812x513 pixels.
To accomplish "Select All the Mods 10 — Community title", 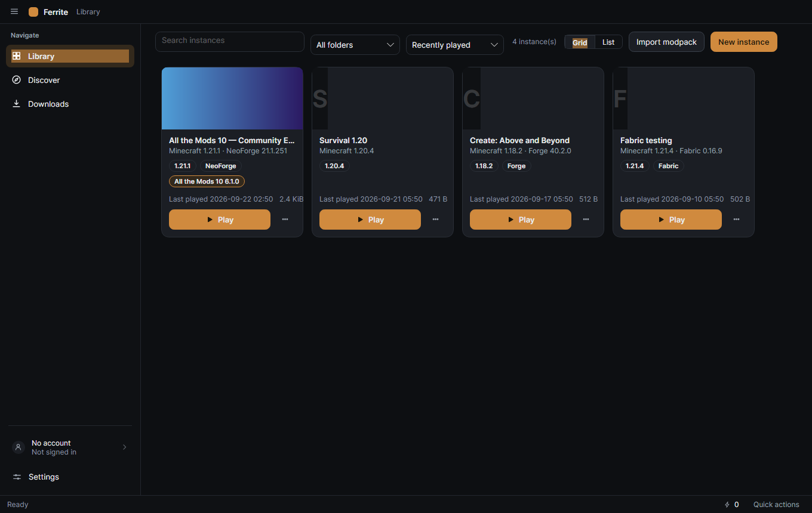I will (232, 141).
